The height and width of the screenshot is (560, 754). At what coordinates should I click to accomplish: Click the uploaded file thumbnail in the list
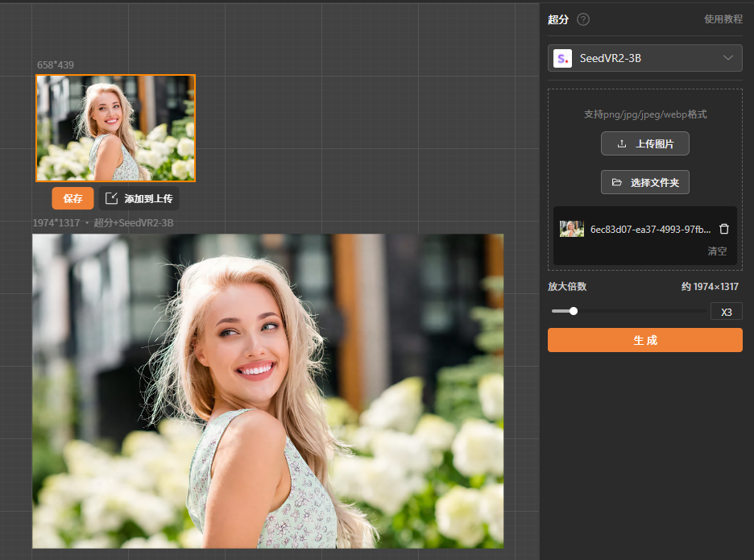[572, 229]
